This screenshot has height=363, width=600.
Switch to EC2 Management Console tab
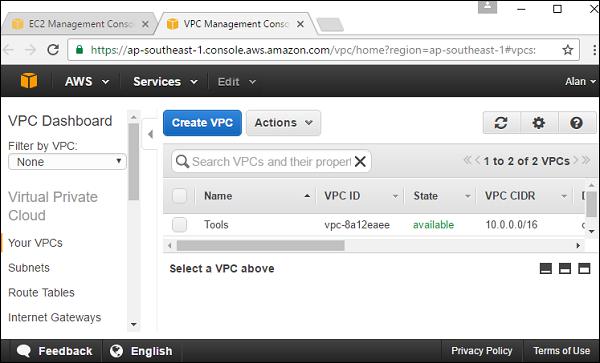80,24
